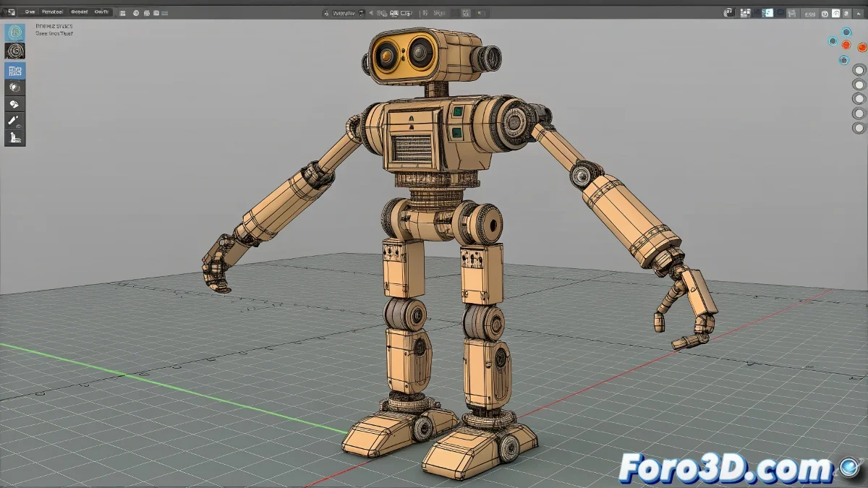Click the "Pnerez srvices" viewport overlay text
Image resolution: width=868 pixels, height=488 pixels.
pyautogui.click(x=54, y=25)
